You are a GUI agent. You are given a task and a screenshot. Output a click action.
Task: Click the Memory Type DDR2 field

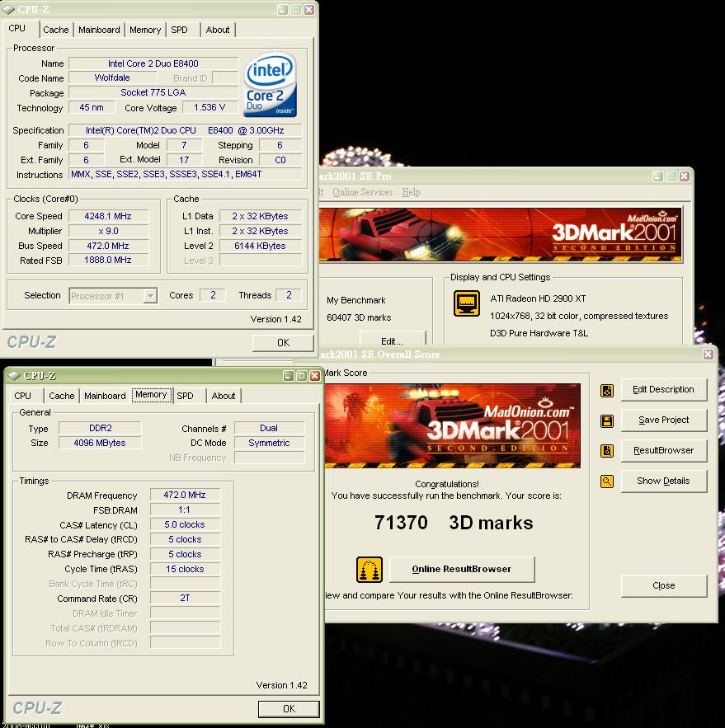[x=100, y=428]
